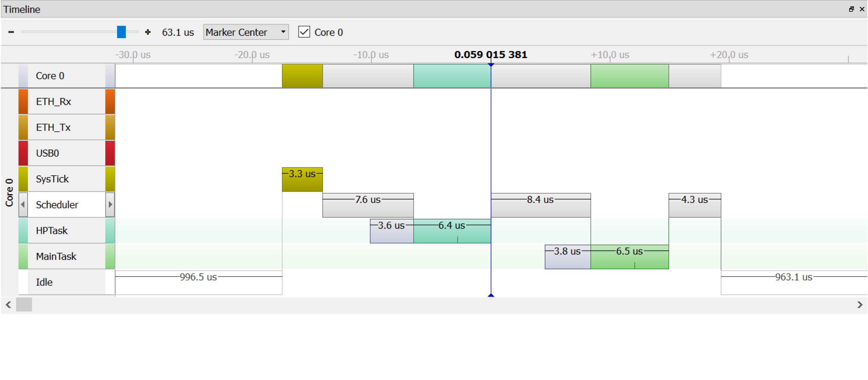The image size is (868, 380).
Task: Click the horizontal scrollbar thumb
Action: (x=24, y=304)
